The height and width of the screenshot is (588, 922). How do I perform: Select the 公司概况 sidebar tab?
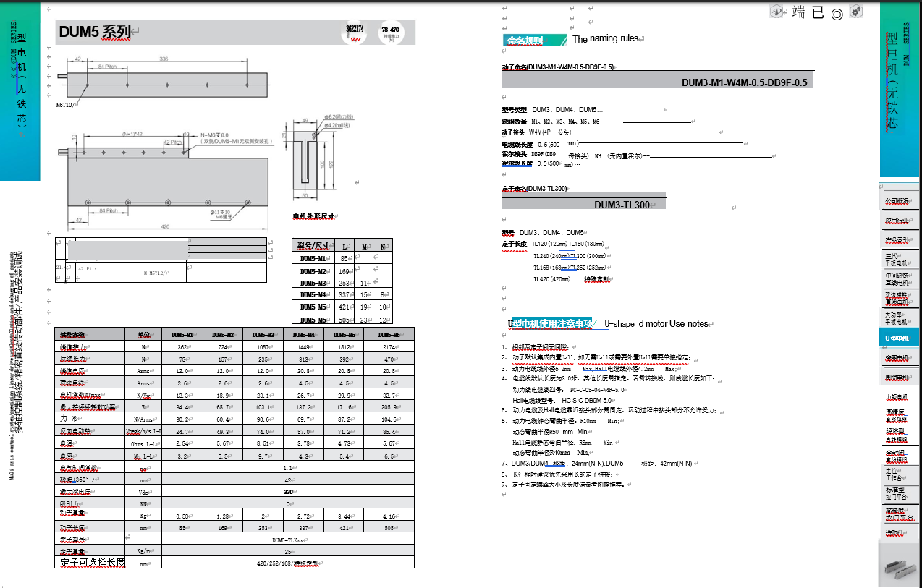(898, 201)
